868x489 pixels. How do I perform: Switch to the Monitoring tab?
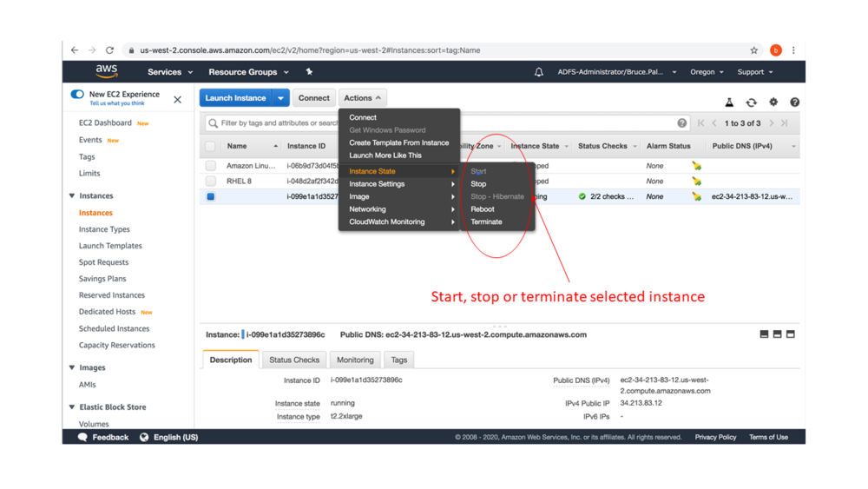coord(355,360)
